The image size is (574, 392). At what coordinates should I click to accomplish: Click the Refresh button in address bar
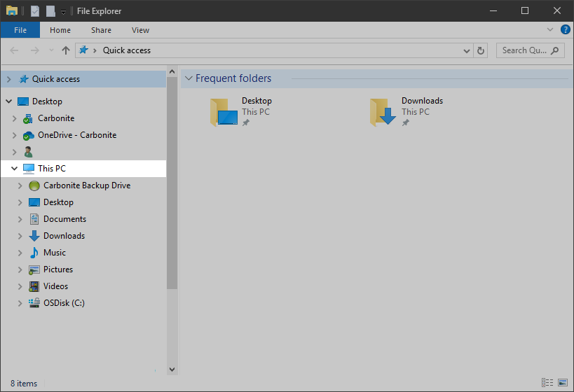click(481, 50)
